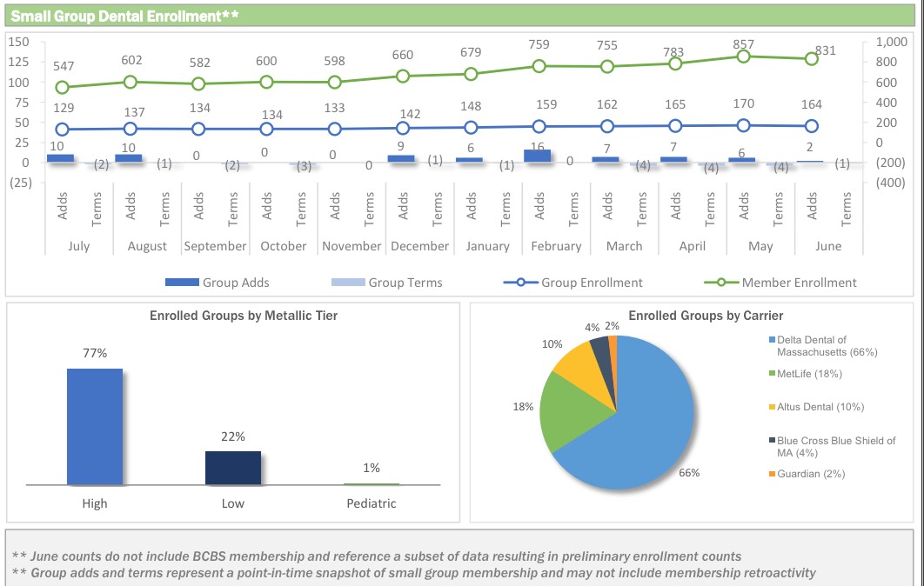Click the February Group Adds bar showing 16
The height and width of the screenshot is (586, 924).
click(x=539, y=156)
